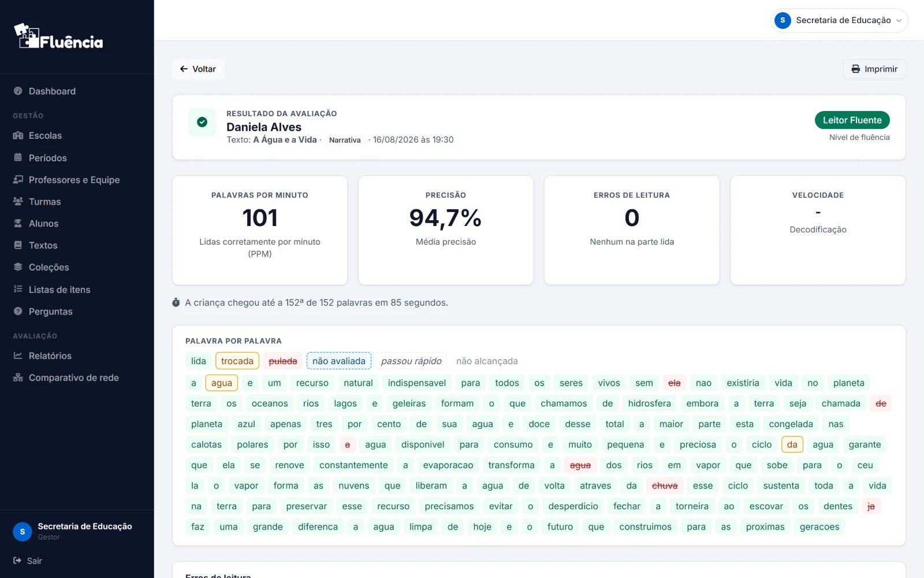This screenshot has height=578, width=924.
Task: Click the Coleções stack icon
Action: tap(18, 267)
